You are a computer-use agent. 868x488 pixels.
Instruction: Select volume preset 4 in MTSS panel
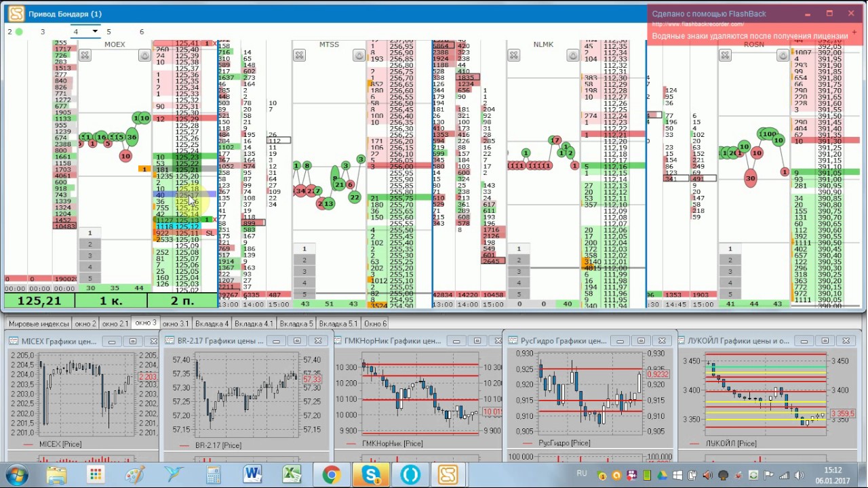304,283
